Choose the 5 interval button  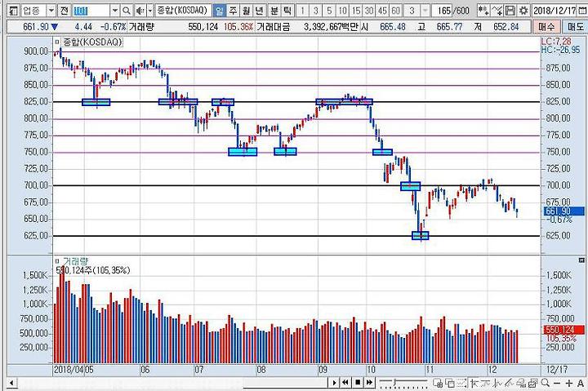pos(329,11)
